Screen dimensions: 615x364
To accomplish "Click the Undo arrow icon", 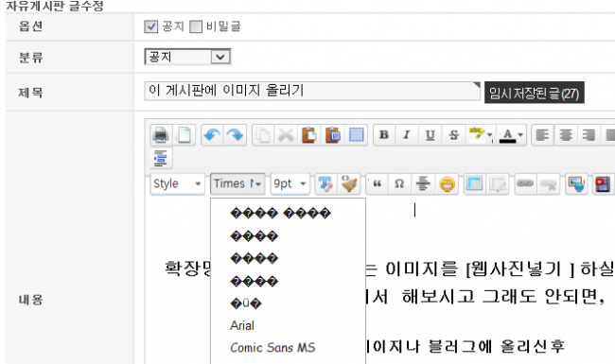I will point(212,135).
